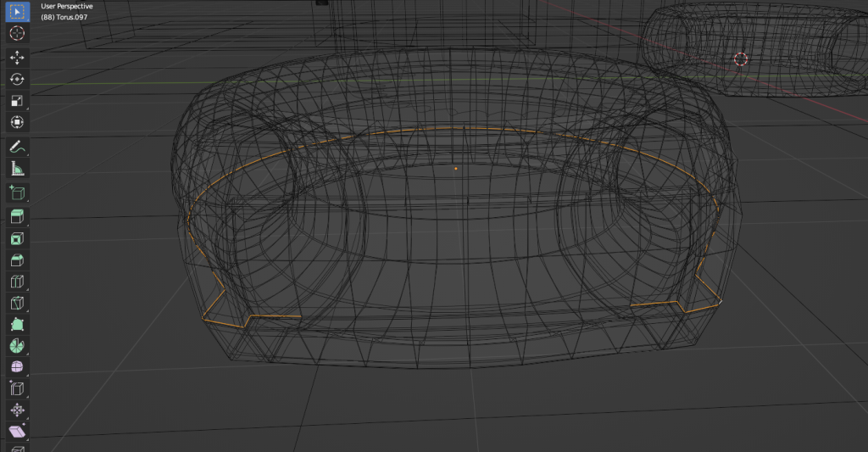868x452 pixels.
Task: Enable the Transform tool
Action: click(17, 122)
